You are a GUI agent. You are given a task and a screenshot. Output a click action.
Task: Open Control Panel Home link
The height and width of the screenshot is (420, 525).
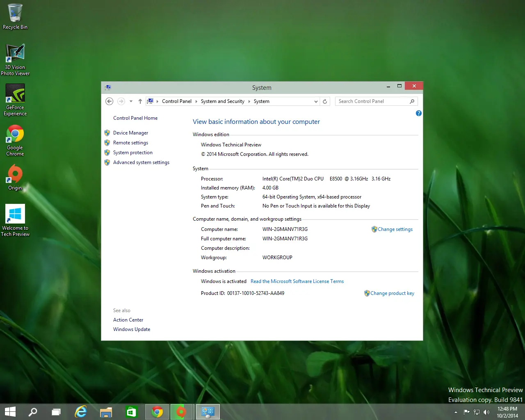pyautogui.click(x=135, y=118)
